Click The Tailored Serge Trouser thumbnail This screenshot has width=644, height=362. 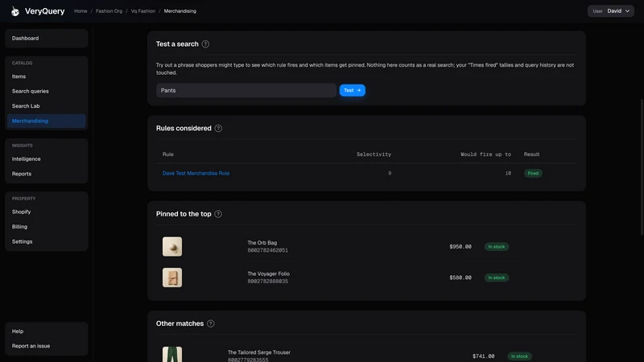(x=172, y=354)
